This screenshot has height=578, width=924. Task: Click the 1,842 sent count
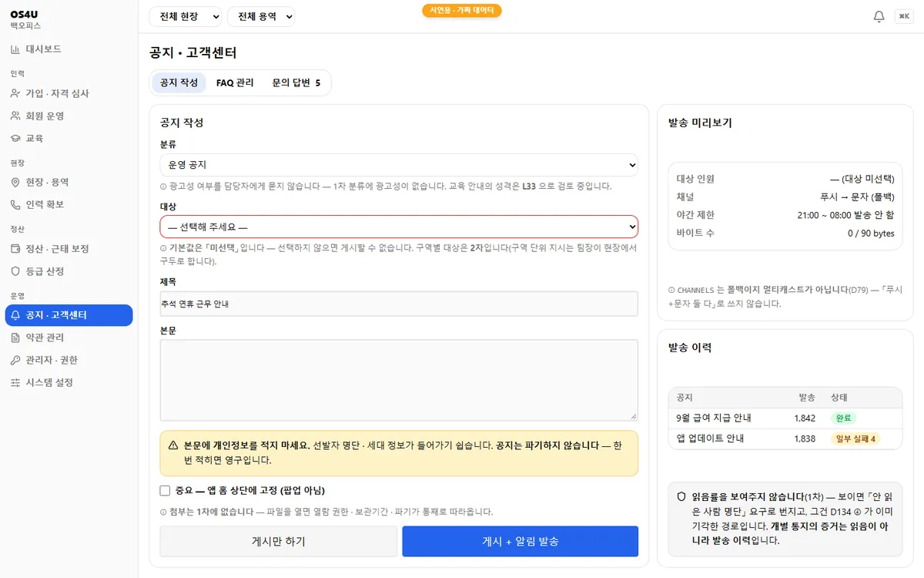click(805, 418)
